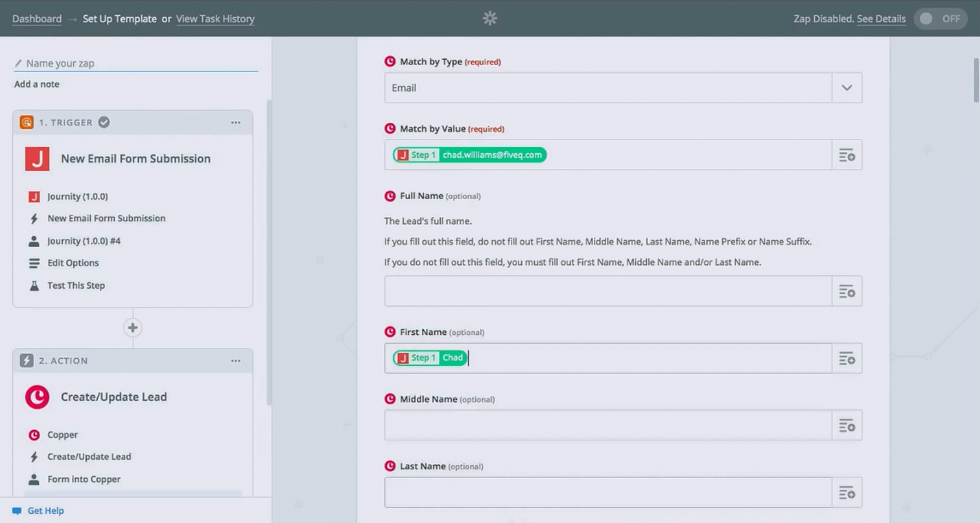This screenshot has height=523, width=980.
Task: Click the Zapier asterisk logo
Action: (490, 18)
